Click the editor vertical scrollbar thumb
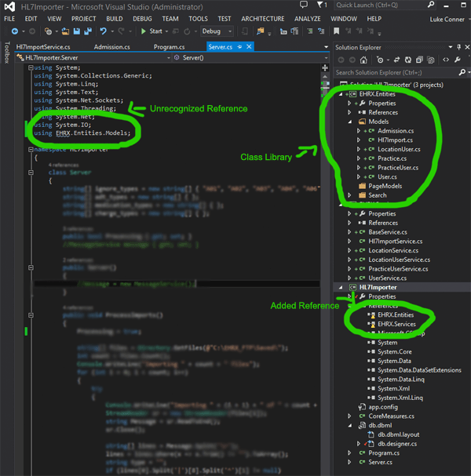Image resolution: width=471 pixels, height=476 pixels. [x=325, y=89]
